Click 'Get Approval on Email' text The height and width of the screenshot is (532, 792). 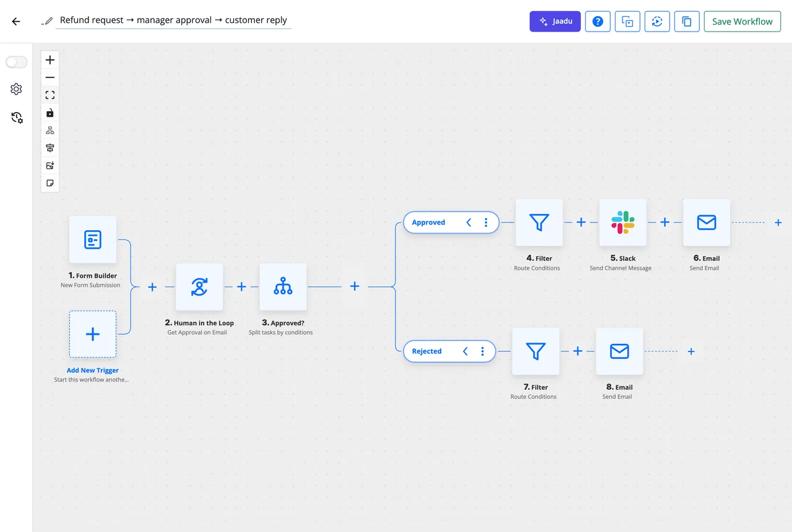coord(197,332)
